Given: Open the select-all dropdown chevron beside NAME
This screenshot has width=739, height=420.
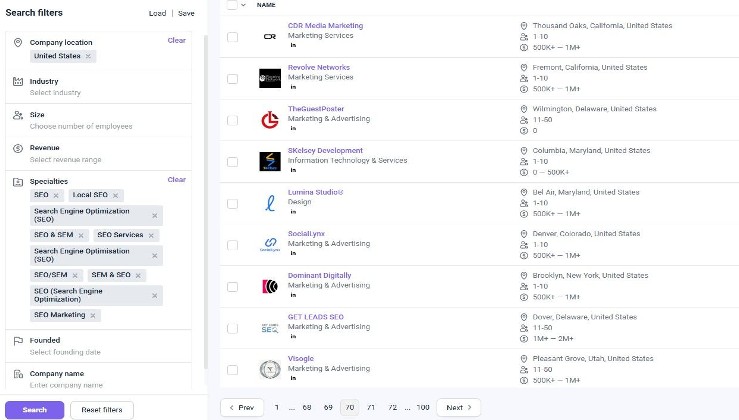Looking at the screenshot, I should pos(244,5).
